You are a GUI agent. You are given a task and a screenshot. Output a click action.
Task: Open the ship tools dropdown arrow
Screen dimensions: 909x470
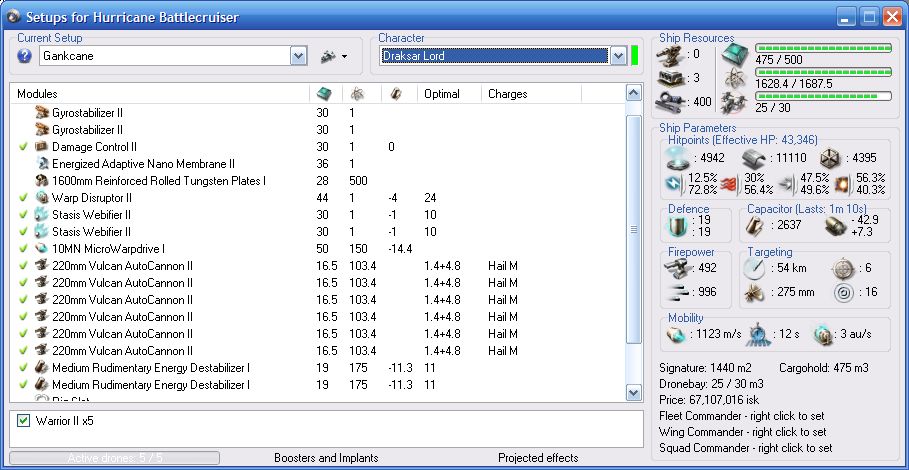[344, 57]
